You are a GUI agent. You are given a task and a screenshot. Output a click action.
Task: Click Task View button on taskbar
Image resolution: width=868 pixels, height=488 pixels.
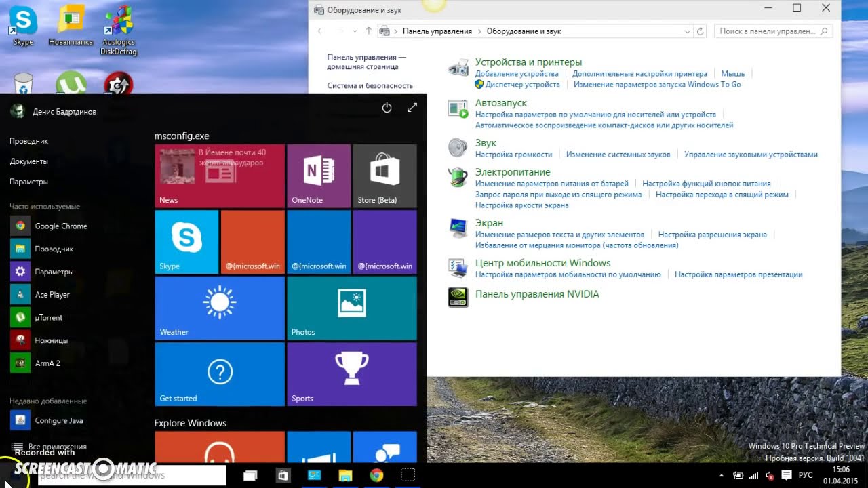251,475
